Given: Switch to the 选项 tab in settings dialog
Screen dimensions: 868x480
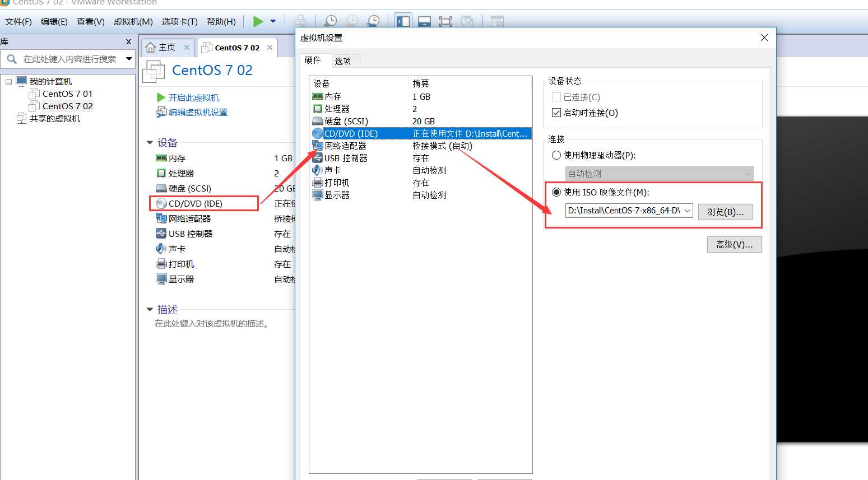Looking at the screenshot, I should point(343,61).
